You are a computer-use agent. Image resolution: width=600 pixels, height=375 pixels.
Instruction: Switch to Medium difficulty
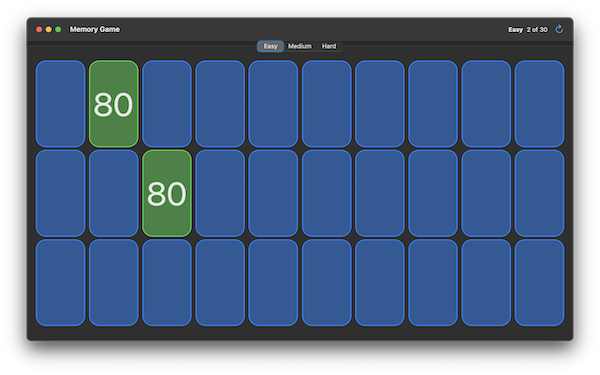pyautogui.click(x=300, y=46)
